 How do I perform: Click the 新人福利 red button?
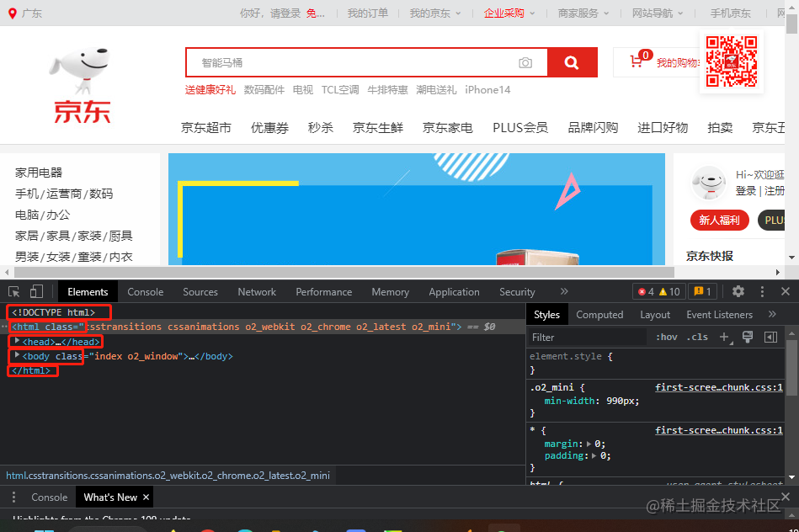tap(719, 221)
